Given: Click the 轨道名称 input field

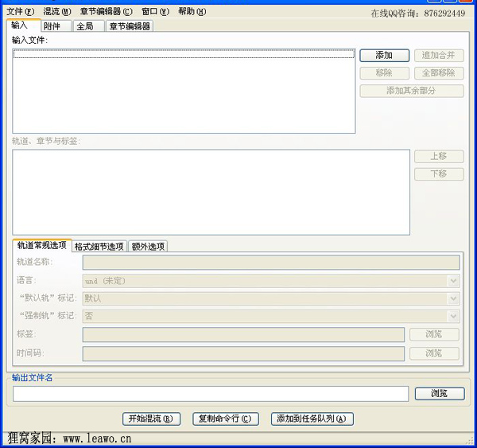Looking at the screenshot, I should click(271, 263).
